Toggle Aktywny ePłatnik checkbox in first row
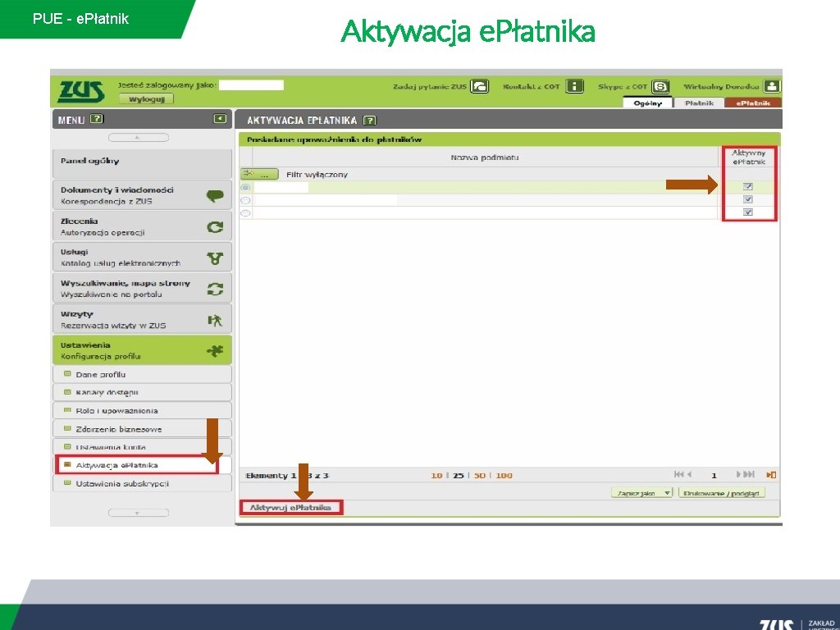The height and width of the screenshot is (630, 840). point(748,186)
